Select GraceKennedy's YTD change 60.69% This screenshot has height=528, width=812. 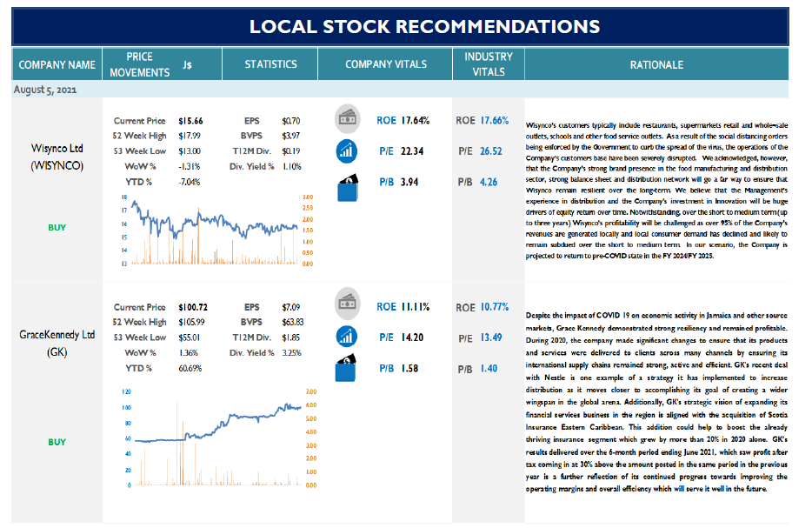(x=190, y=369)
